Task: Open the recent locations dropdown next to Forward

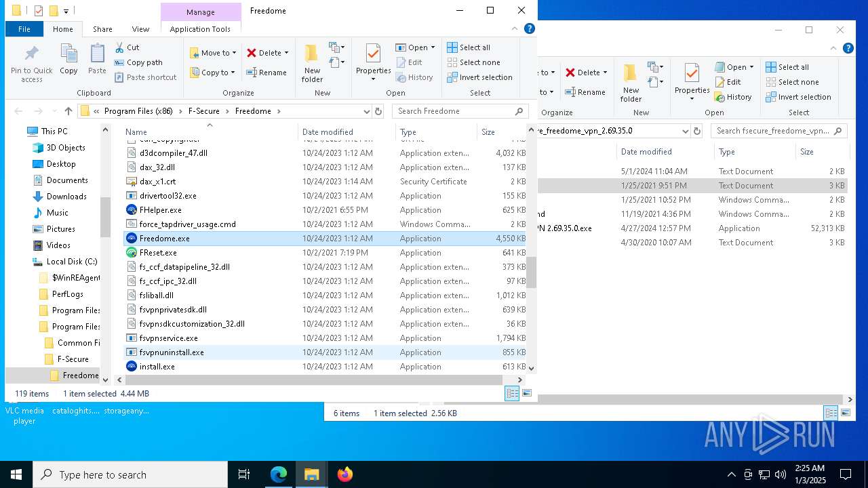Action: click(x=53, y=111)
